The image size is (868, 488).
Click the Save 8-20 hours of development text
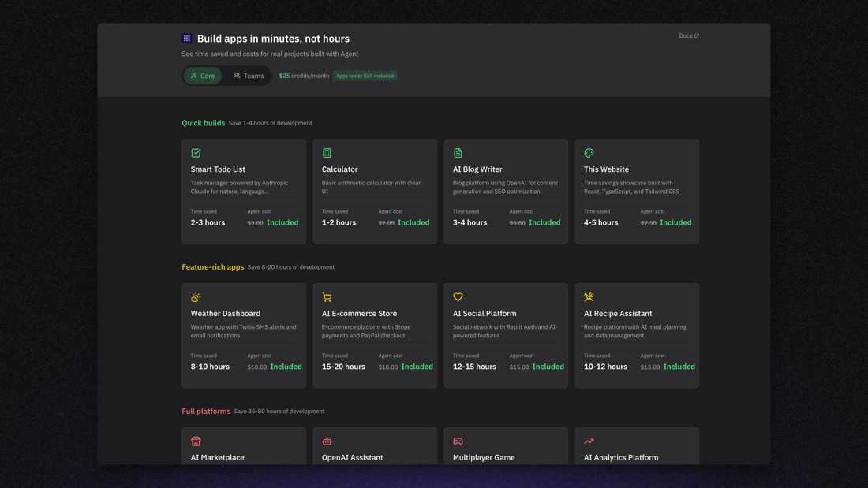click(x=290, y=266)
